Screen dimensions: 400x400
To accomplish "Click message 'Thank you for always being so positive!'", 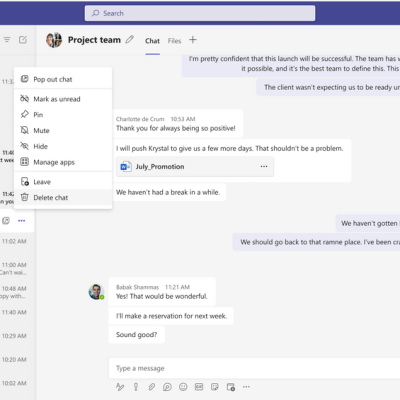I will pyautogui.click(x=176, y=128).
